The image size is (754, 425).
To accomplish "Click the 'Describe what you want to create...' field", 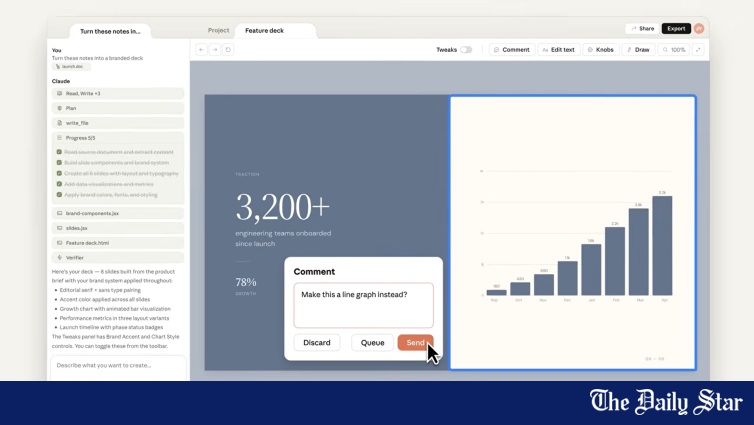I will [118, 368].
